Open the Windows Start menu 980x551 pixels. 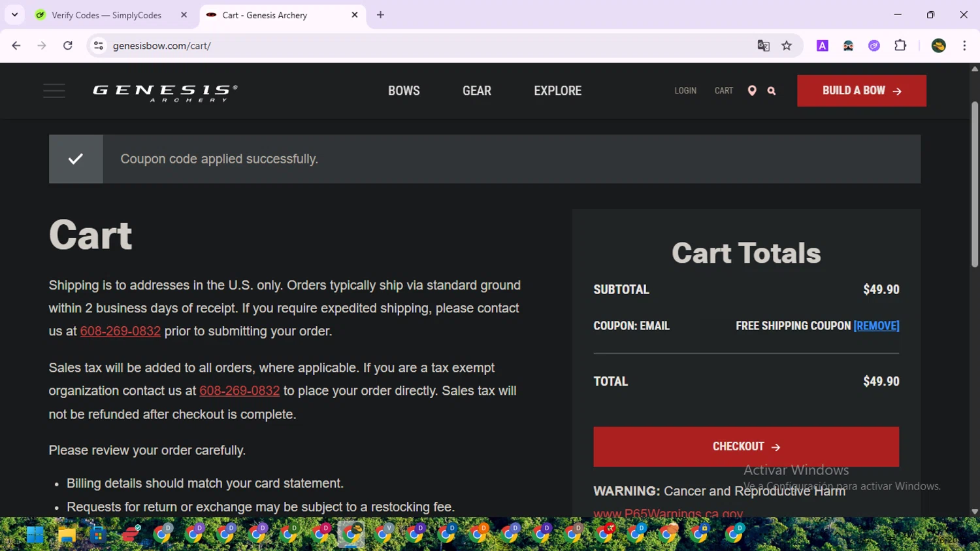[x=35, y=535]
